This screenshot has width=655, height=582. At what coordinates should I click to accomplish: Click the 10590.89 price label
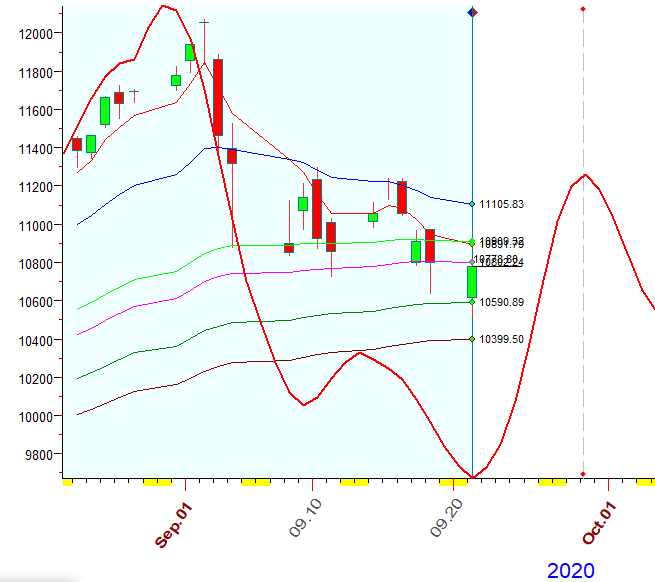(502, 302)
